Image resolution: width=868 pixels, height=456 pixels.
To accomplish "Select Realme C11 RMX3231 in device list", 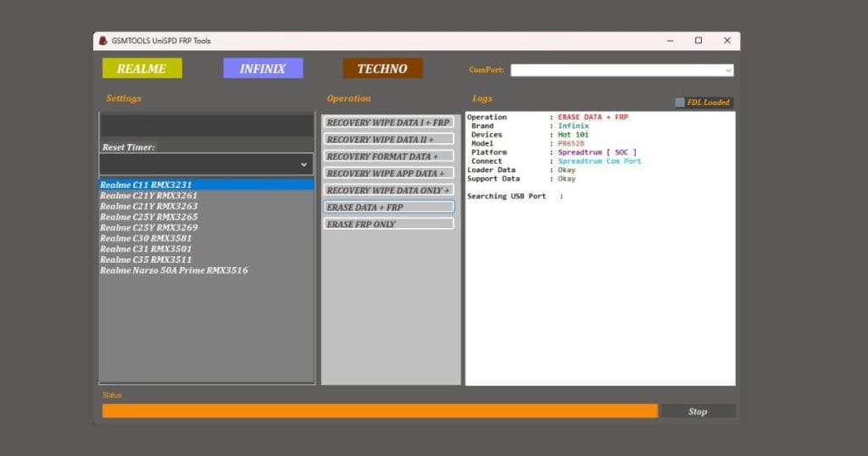I will coord(207,185).
